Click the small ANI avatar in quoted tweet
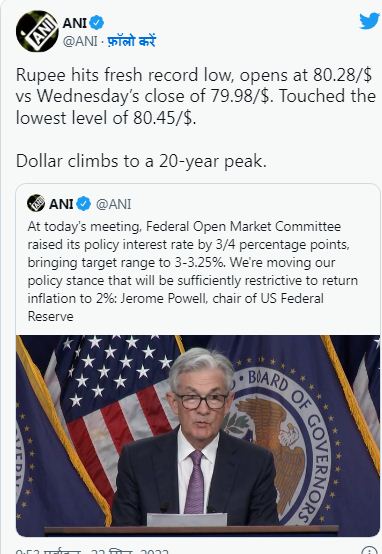The height and width of the screenshot is (554, 382). 36,203
